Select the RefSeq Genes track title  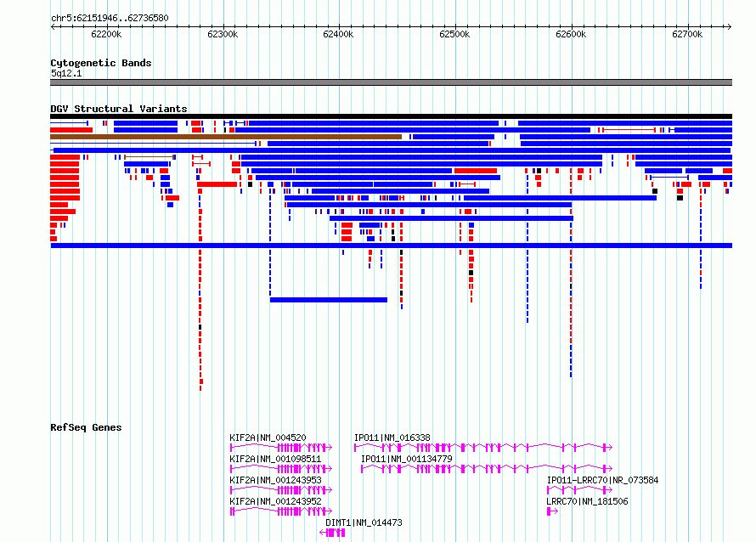click(x=86, y=427)
